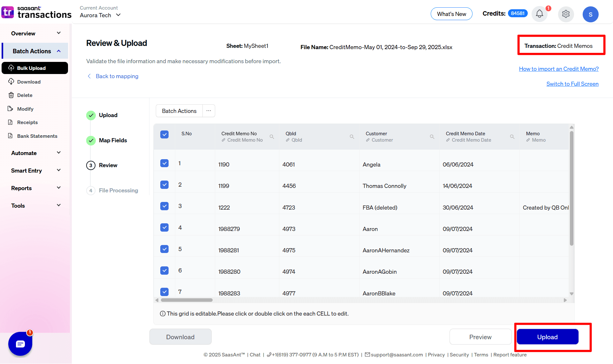This screenshot has height=364, width=613.
Task: Open the Batch Actions menu above the grid
Action: click(x=179, y=111)
